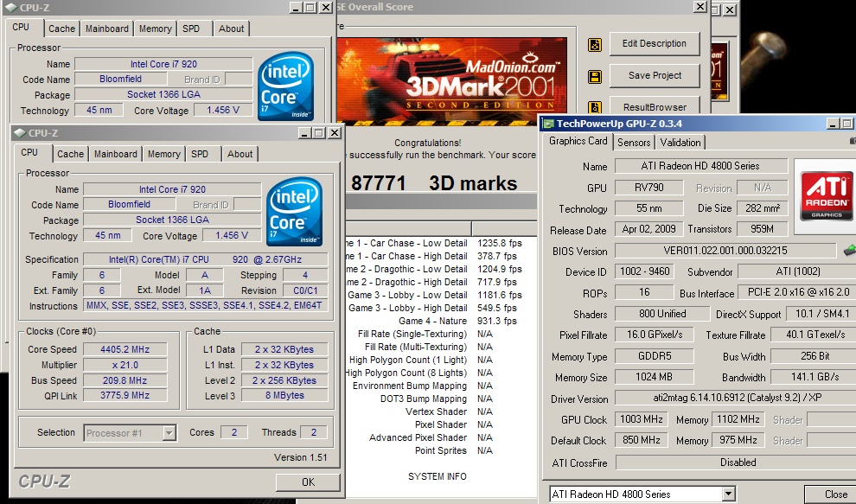This screenshot has height=504, width=856.
Task: Click the Specification Intel(R) Core(TM) i7 field
Action: (205, 259)
